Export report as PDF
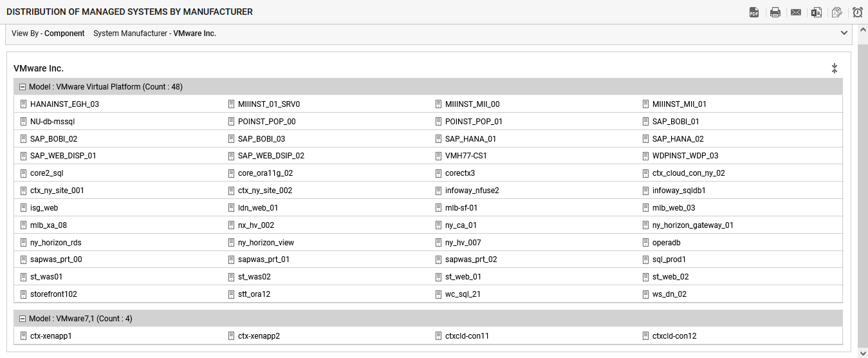Image resolution: width=868 pixels, height=358 pixels. coord(754,12)
